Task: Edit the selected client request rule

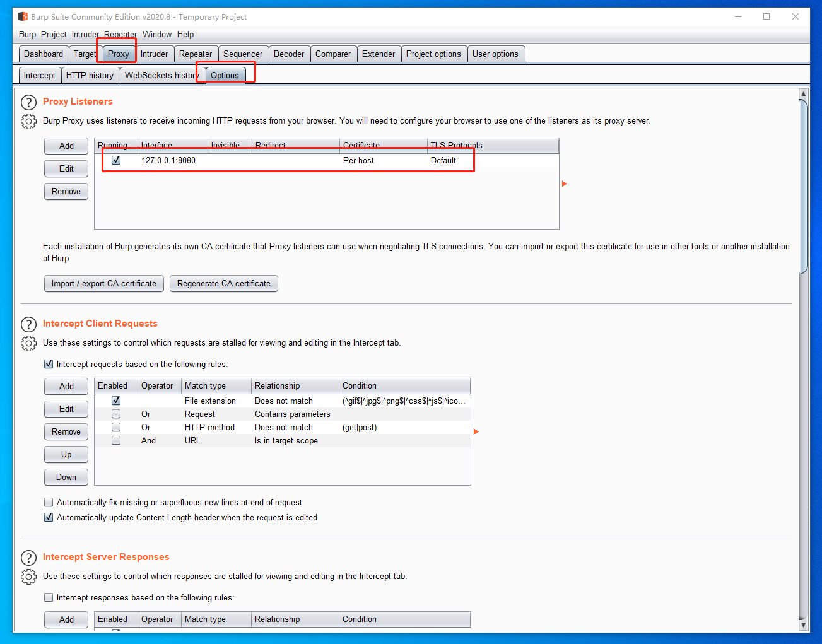Action: [x=66, y=409]
